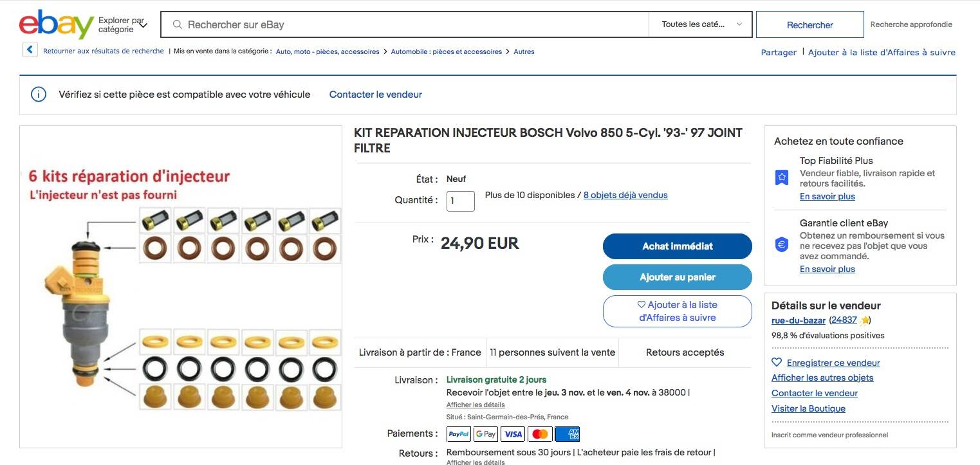The width and height of the screenshot is (980, 465).
Task: Toggle the heart to save this item to watchlist
Action: 642,304
